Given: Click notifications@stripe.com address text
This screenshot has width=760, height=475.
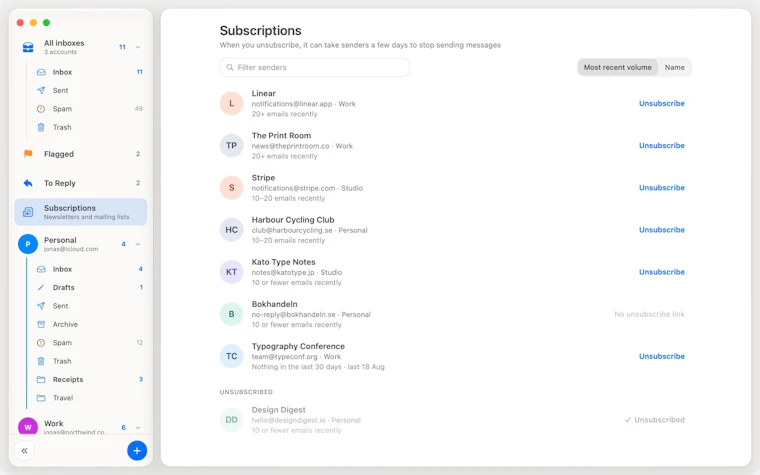Looking at the screenshot, I should (x=293, y=188).
